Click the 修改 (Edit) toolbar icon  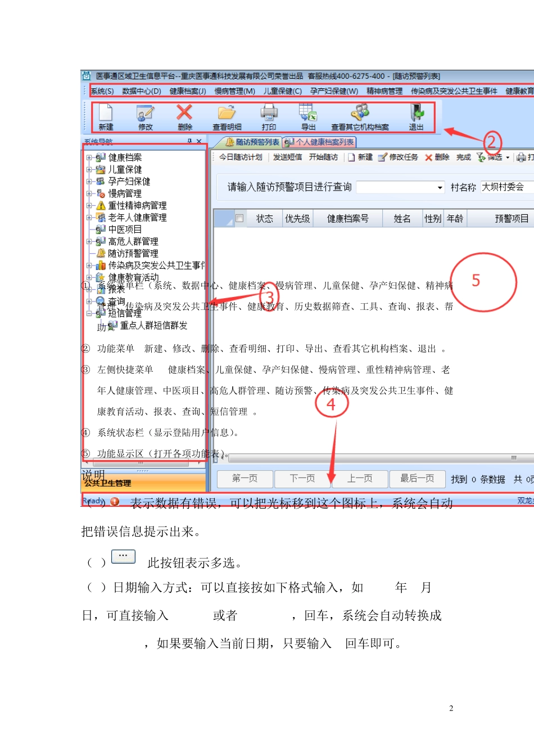tap(145, 113)
